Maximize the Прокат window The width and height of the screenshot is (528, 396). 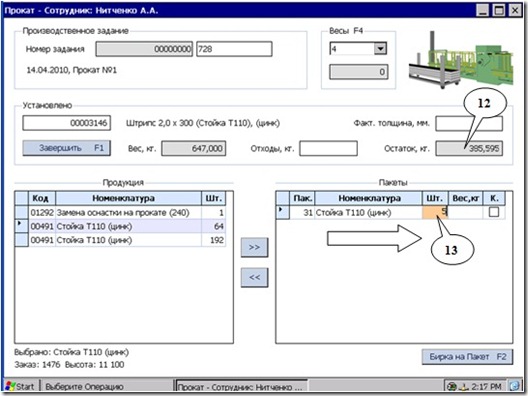coord(499,10)
